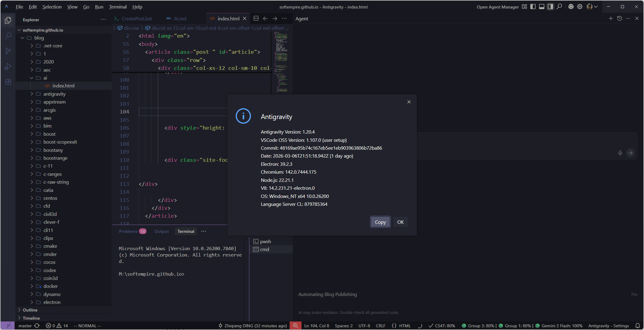Screen dimensions: 644x330
Task: Select the pwsh terminal instance
Action: [x=265, y=241]
